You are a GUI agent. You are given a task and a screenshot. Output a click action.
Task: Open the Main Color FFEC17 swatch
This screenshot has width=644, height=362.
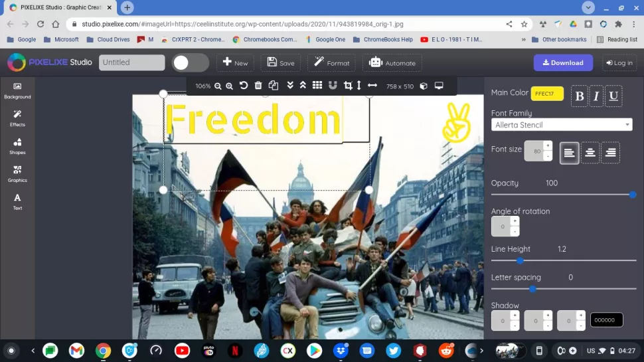pyautogui.click(x=547, y=94)
